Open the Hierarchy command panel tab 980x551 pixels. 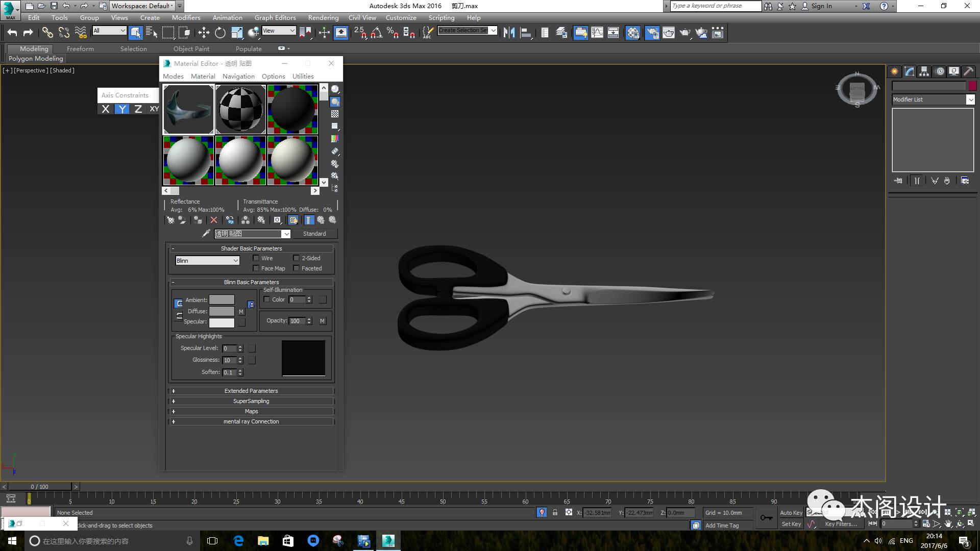click(924, 72)
